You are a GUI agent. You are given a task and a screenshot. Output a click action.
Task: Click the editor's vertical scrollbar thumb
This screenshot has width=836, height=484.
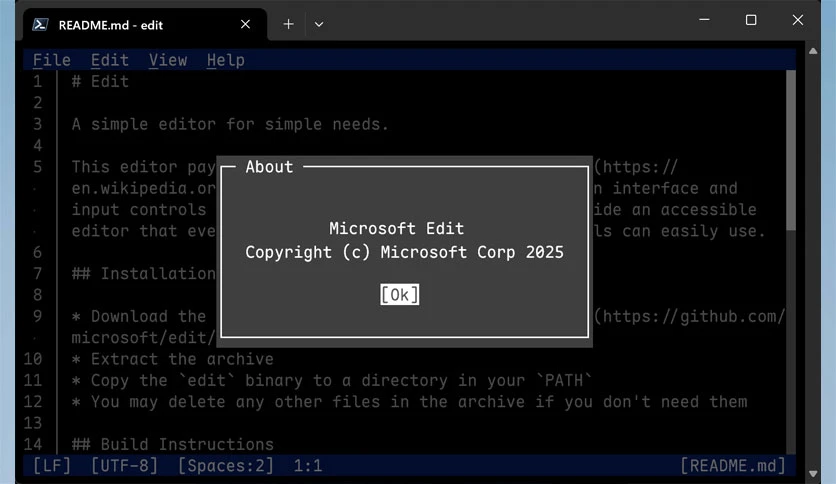(791, 150)
